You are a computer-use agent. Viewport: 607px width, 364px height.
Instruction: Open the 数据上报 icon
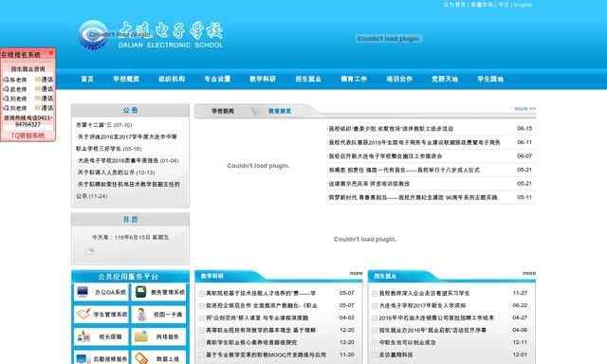point(141,358)
